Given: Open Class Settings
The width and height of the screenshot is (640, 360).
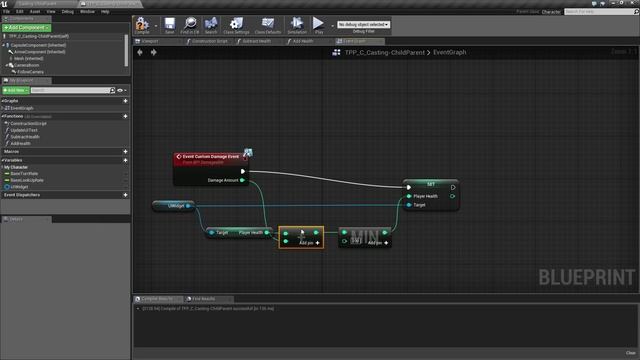Looking at the screenshot, I should [236, 25].
